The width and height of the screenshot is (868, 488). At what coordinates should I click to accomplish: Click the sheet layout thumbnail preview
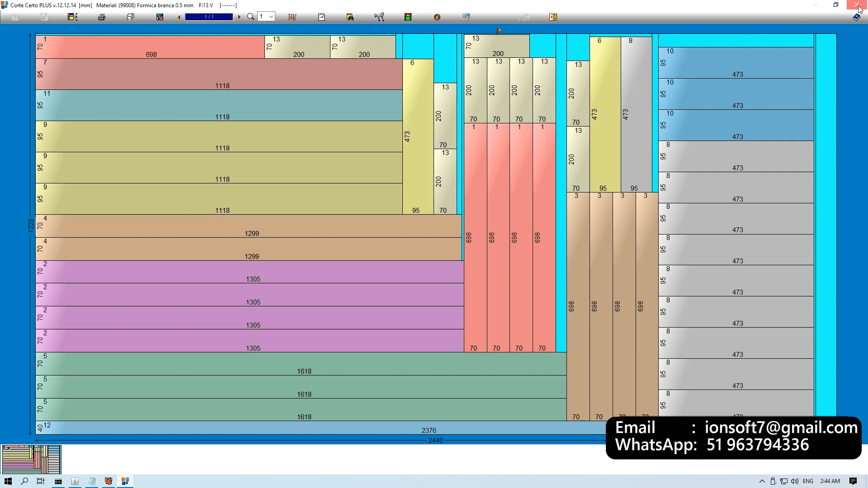[x=32, y=459]
